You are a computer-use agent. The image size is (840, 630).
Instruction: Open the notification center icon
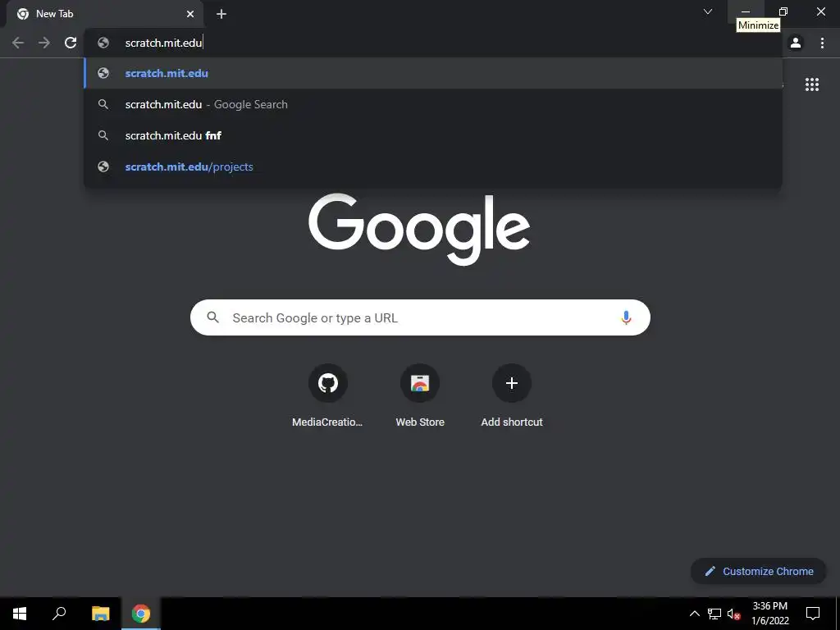tap(813, 614)
